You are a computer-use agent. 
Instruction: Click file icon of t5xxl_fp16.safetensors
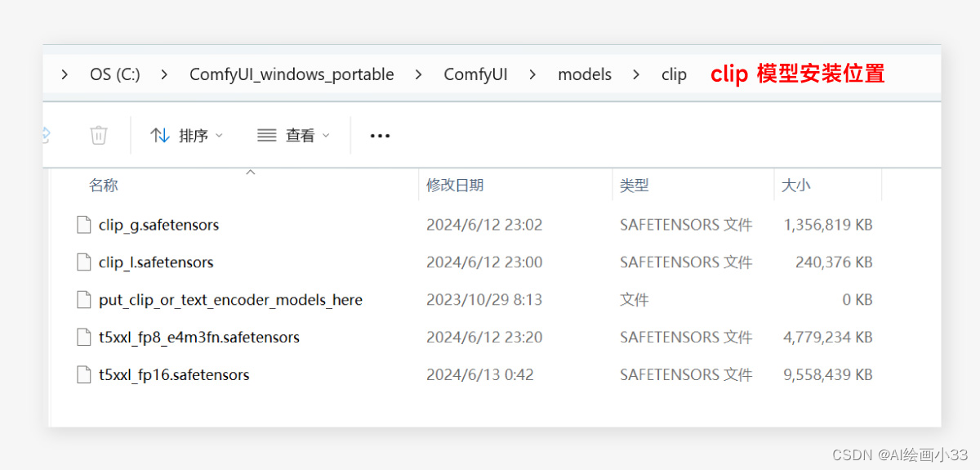[83, 375]
